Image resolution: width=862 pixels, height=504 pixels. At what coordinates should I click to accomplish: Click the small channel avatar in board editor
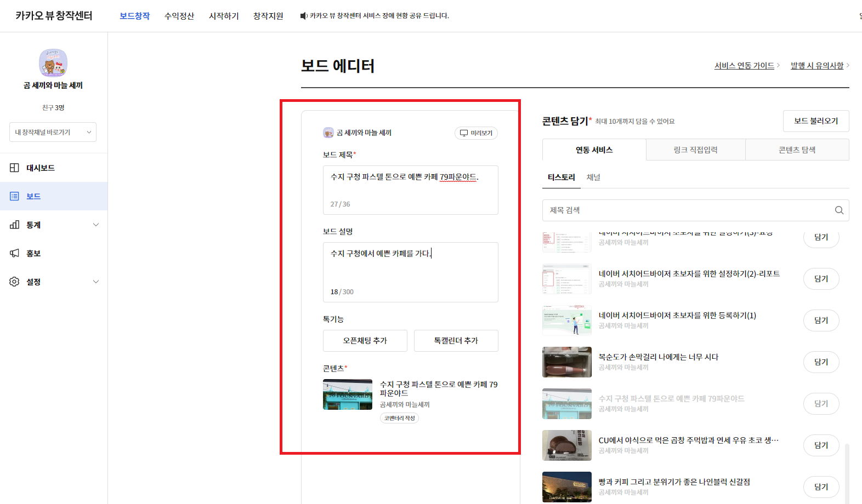tap(328, 133)
